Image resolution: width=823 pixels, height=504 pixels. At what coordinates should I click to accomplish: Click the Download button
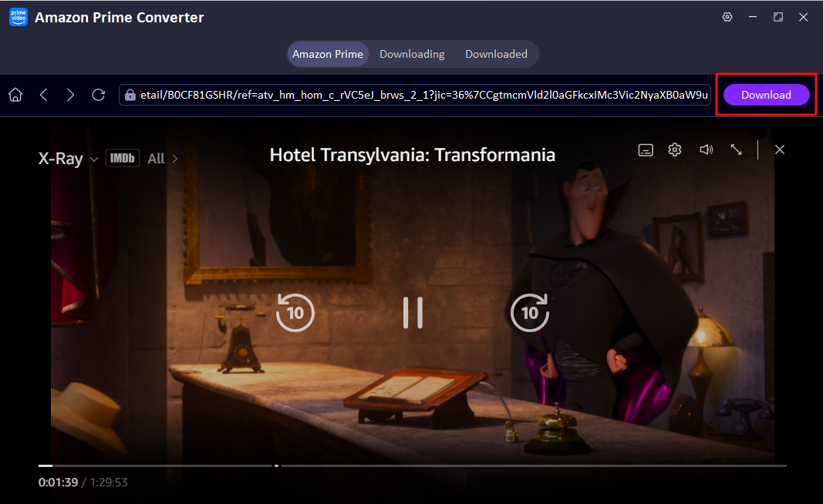pos(765,94)
